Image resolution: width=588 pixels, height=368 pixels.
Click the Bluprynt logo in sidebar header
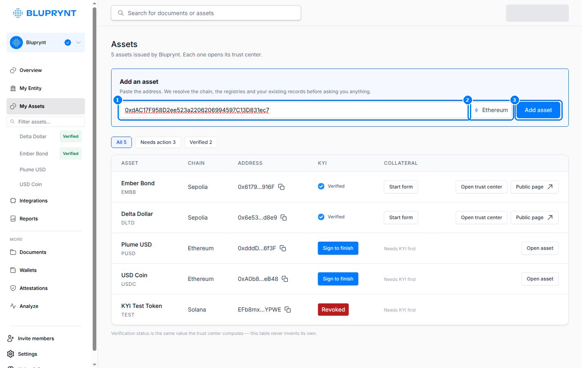tap(45, 13)
